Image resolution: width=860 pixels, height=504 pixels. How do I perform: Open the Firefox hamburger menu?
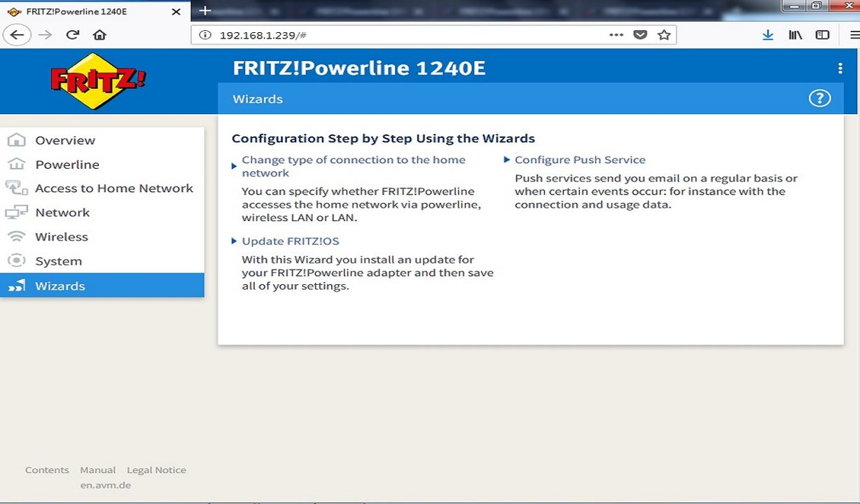854,35
